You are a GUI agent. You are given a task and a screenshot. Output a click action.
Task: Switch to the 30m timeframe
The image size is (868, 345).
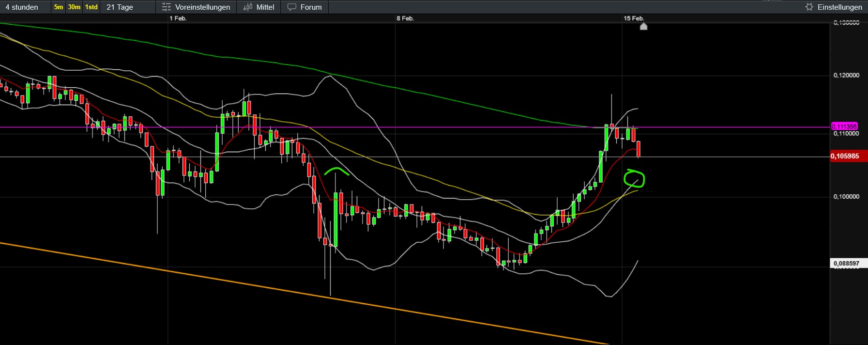coord(74,7)
